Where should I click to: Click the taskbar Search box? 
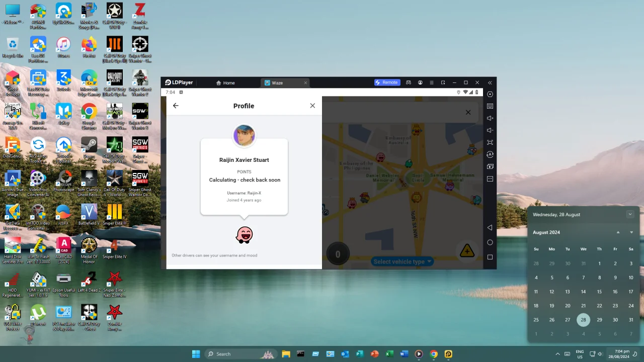(241, 354)
